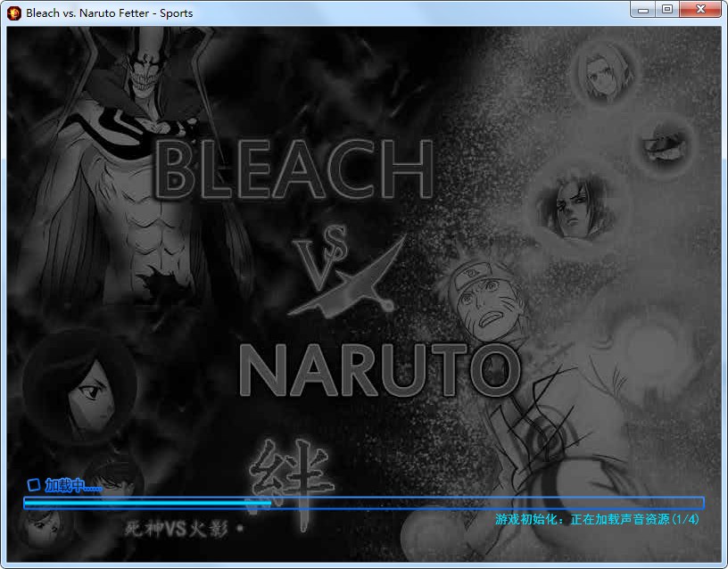This screenshot has width=728, height=569.
Task: Click Rukia's circular portrait on left
Action: pos(79,384)
